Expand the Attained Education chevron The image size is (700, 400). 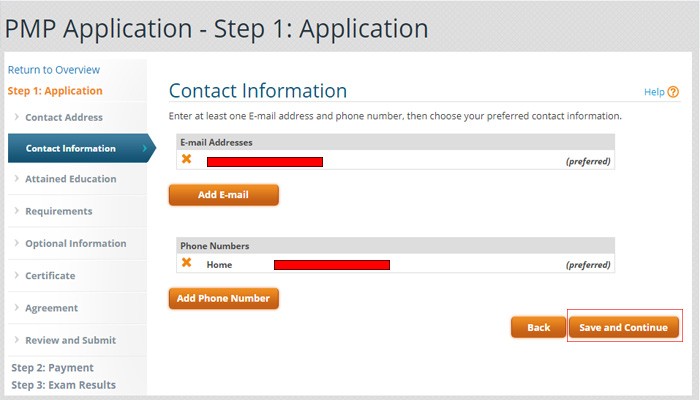pyautogui.click(x=16, y=180)
